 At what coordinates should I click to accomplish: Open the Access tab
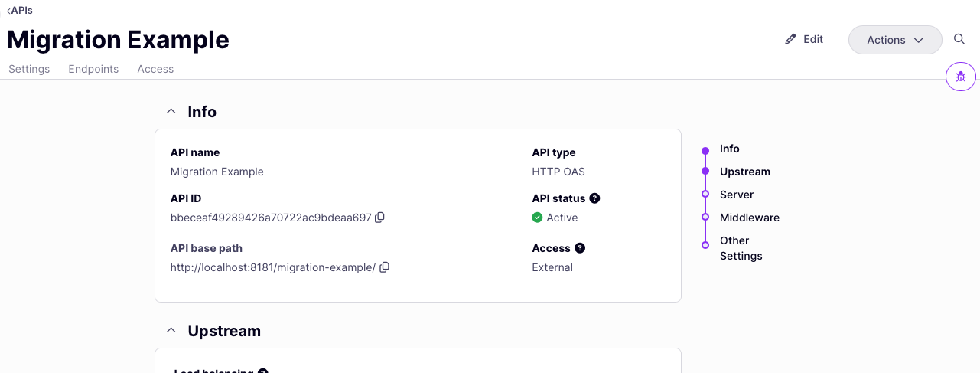point(155,69)
